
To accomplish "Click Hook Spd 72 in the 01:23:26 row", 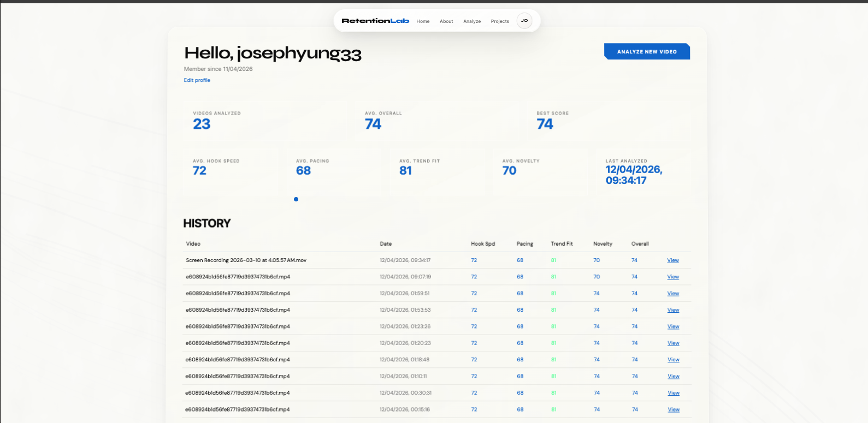I will [x=474, y=326].
